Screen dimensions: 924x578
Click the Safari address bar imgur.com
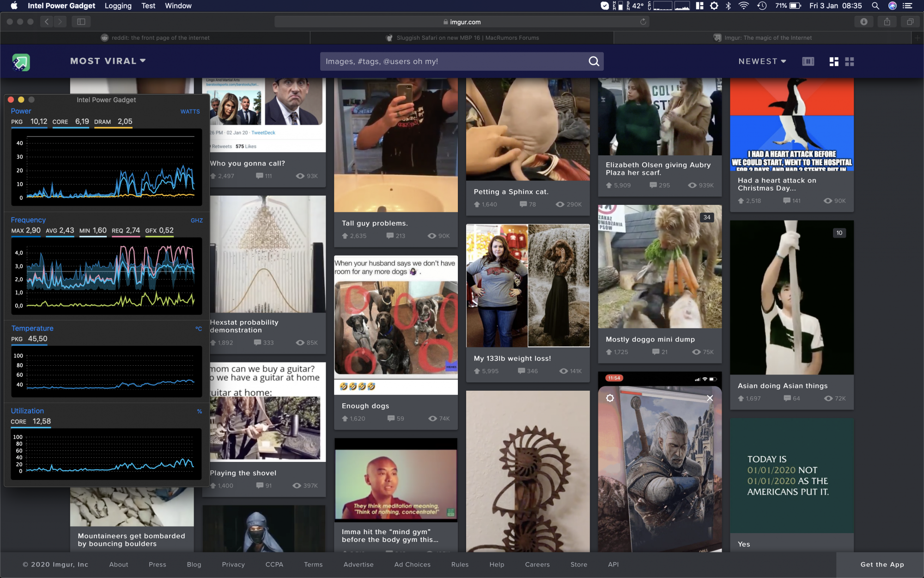click(462, 22)
